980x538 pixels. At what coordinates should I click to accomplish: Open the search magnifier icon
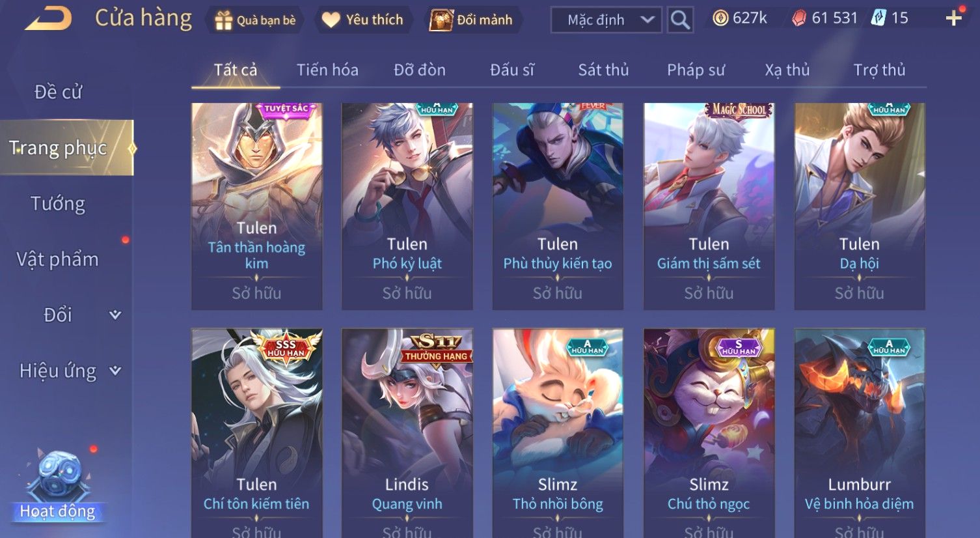(680, 20)
